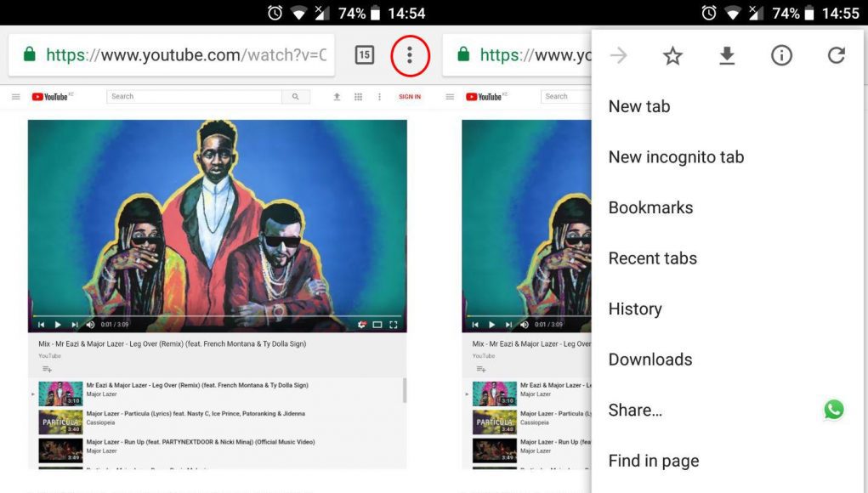Screen dimensions: 868x493
Task: Switch to theater mode in player
Action: (x=377, y=325)
